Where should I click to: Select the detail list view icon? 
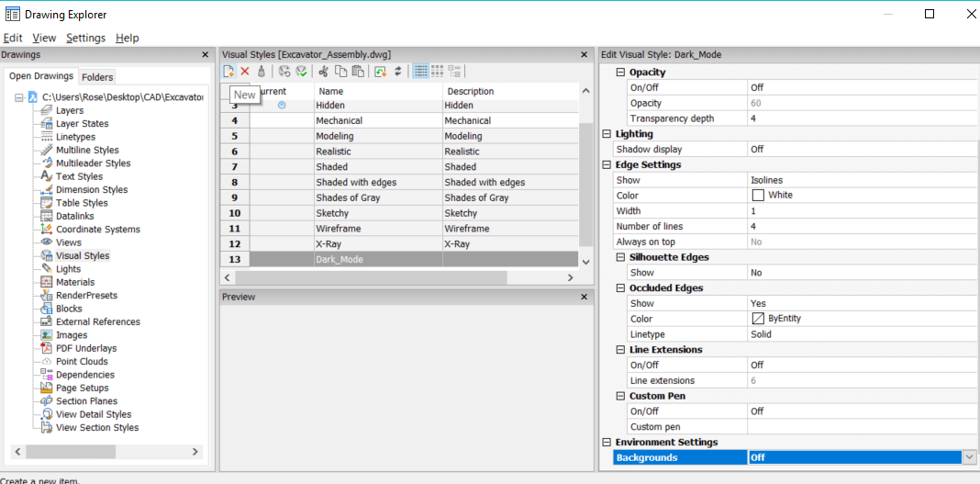pos(421,72)
